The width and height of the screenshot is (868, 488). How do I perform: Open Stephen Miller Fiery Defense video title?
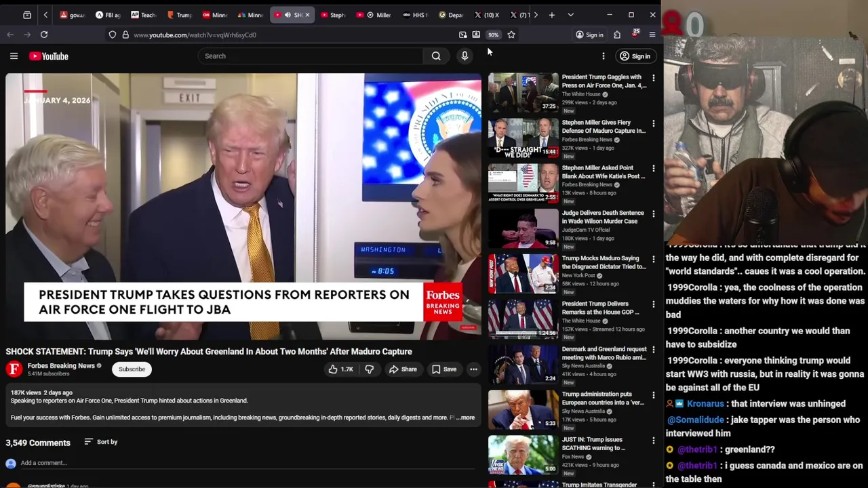[604, 127]
